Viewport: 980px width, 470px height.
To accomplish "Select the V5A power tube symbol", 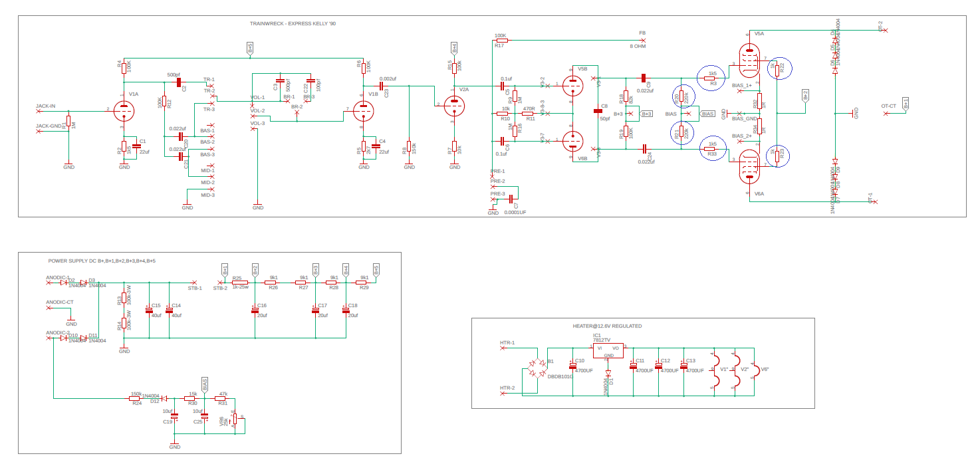I will (749, 62).
